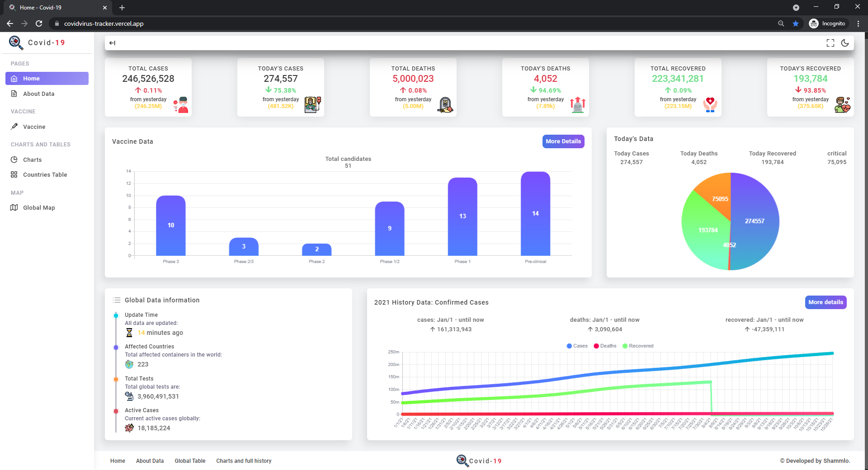Click the critical count 75,095
Image resolution: width=868 pixels, height=470 pixels.
[x=837, y=162]
